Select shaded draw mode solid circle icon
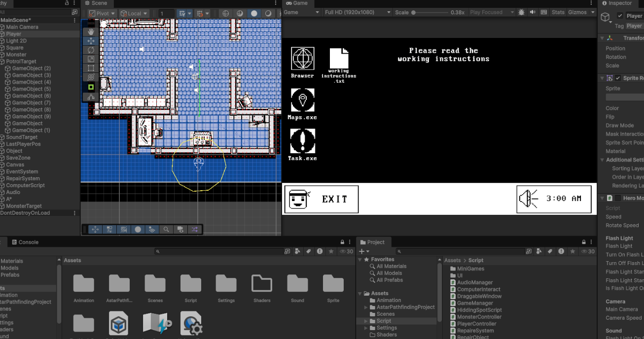This screenshot has height=339, width=644. [x=254, y=13]
